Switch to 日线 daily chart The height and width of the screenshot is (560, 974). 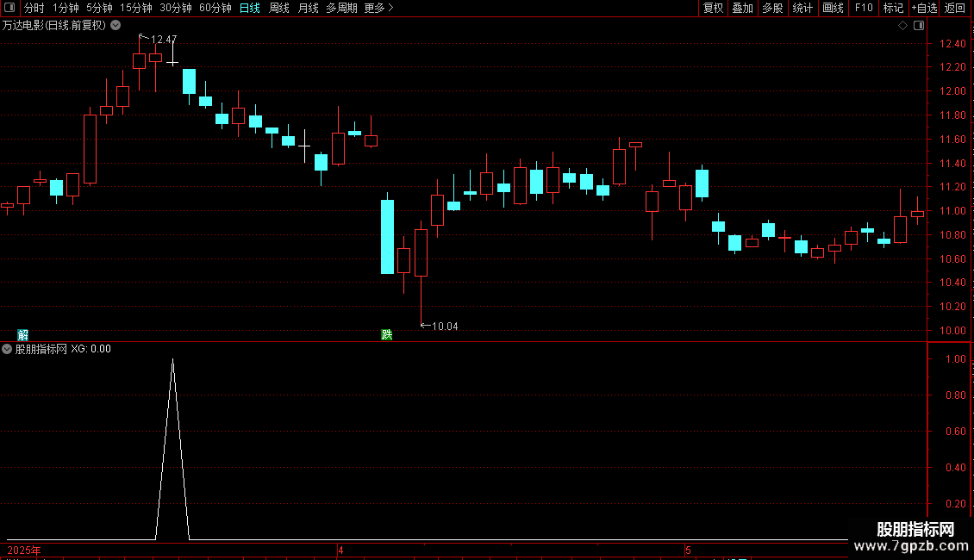click(250, 8)
